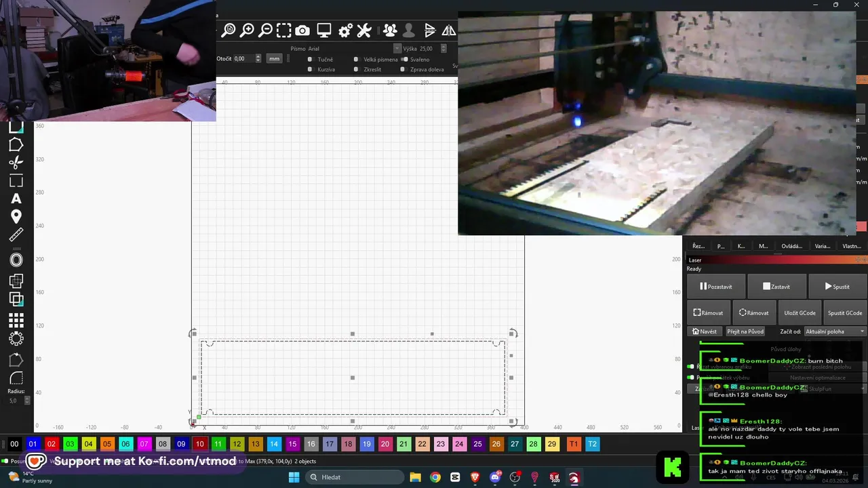This screenshot has height=488, width=868.
Task: Switch to the Varia... tab
Action: coord(822,247)
